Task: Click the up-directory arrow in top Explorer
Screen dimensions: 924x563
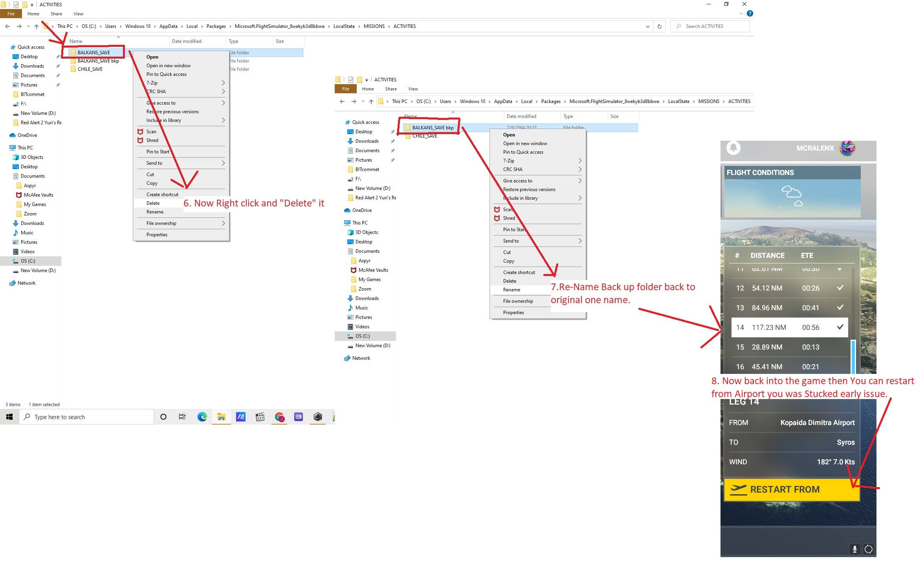Action: [37, 26]
